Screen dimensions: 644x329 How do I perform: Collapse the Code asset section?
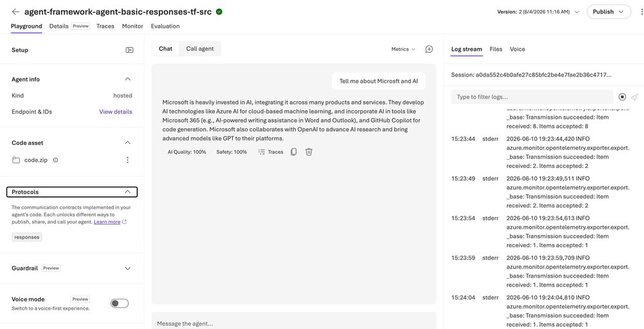(128, 143)
